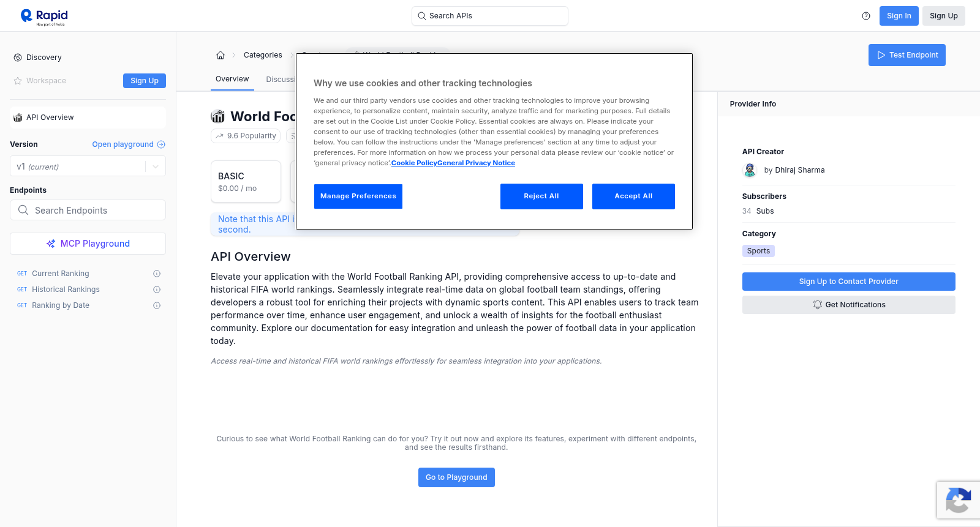Click the Go to Playground button

(456, 477)
